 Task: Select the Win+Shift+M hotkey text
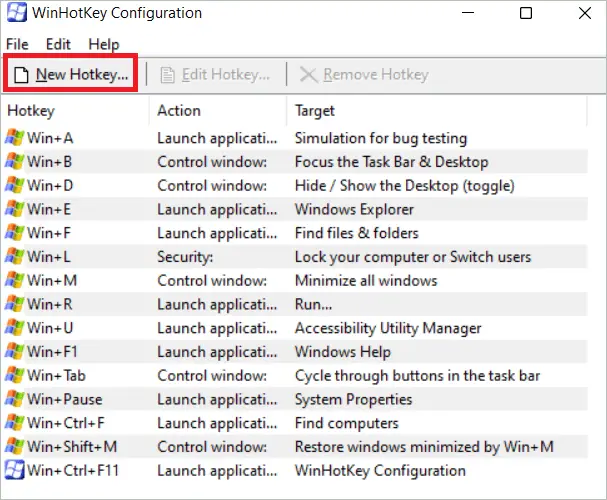point(72,447)
